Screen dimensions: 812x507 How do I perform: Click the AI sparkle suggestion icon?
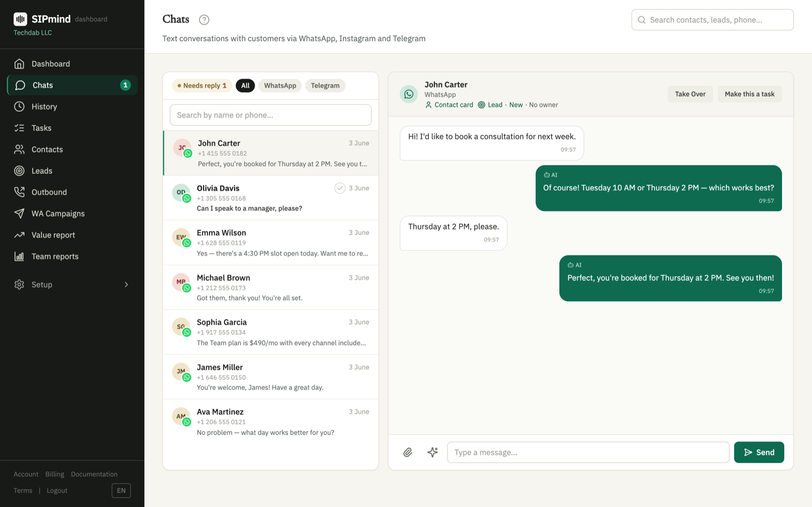point(433,452)
